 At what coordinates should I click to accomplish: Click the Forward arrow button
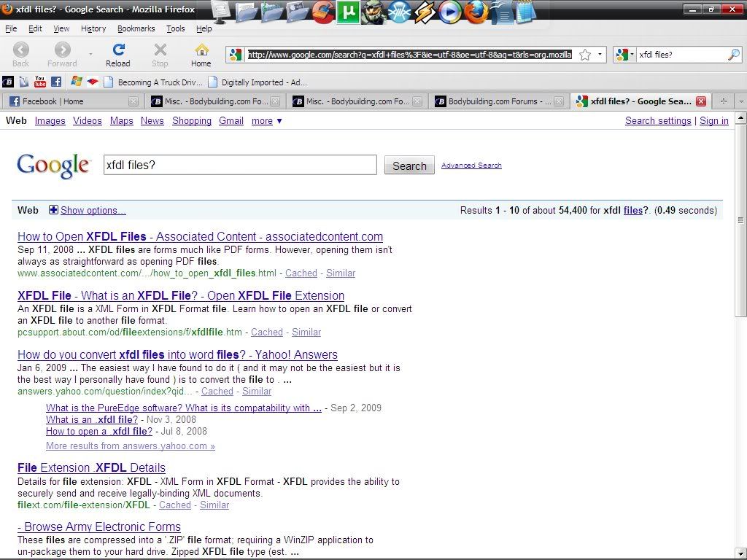pyautogui.click(x=63, y=50)
